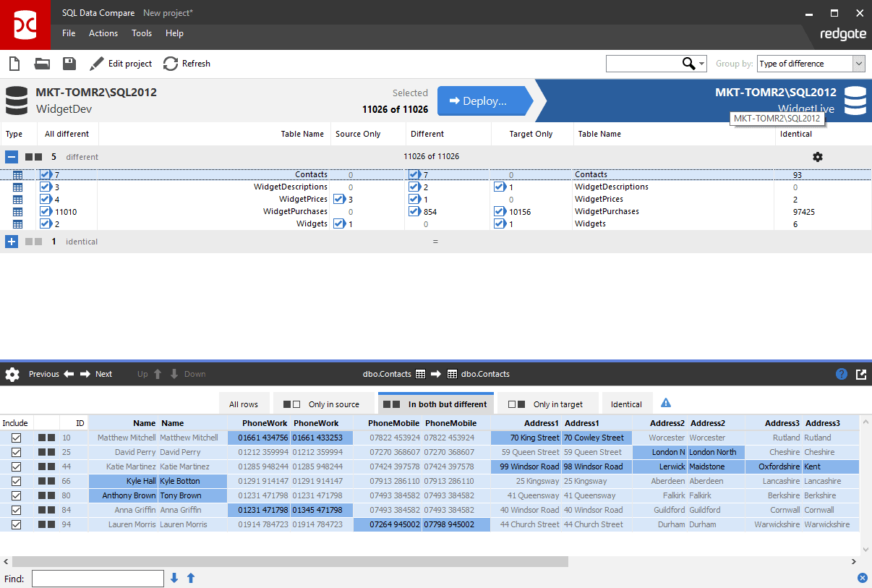Create a new project

[14, 64]
